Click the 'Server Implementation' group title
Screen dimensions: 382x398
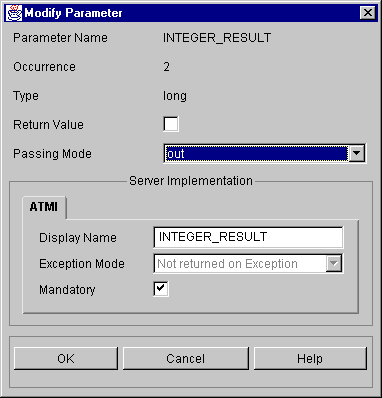191,181
